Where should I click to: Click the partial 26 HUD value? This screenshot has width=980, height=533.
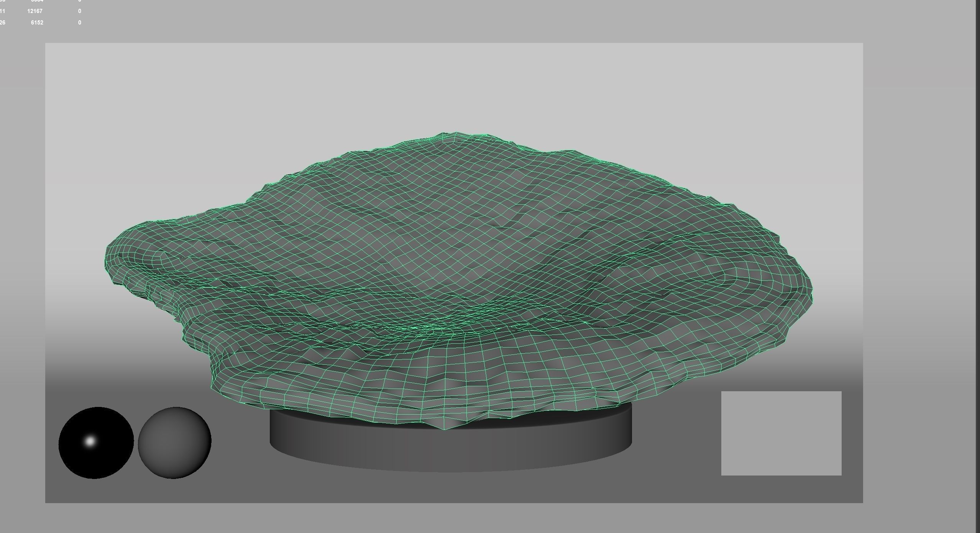click(2, 23)
